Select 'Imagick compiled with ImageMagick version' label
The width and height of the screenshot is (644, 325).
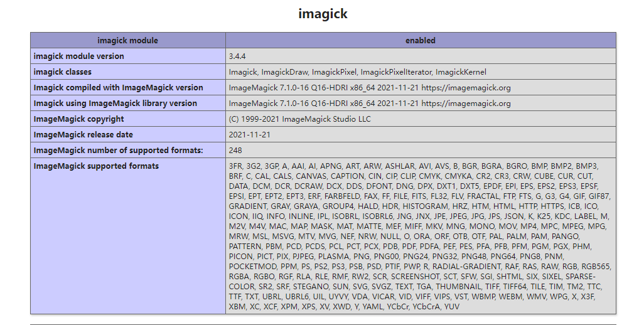(x=118, y=87)
